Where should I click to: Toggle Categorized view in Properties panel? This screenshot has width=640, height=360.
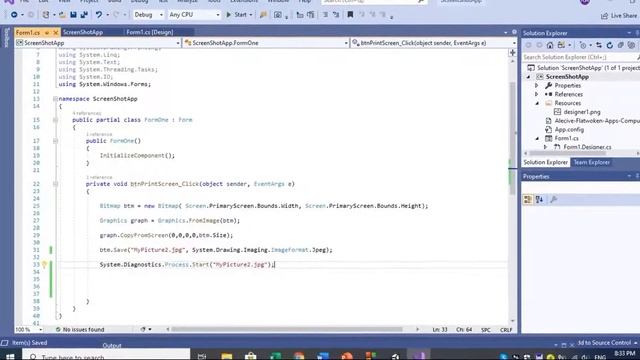click(528, 200)
